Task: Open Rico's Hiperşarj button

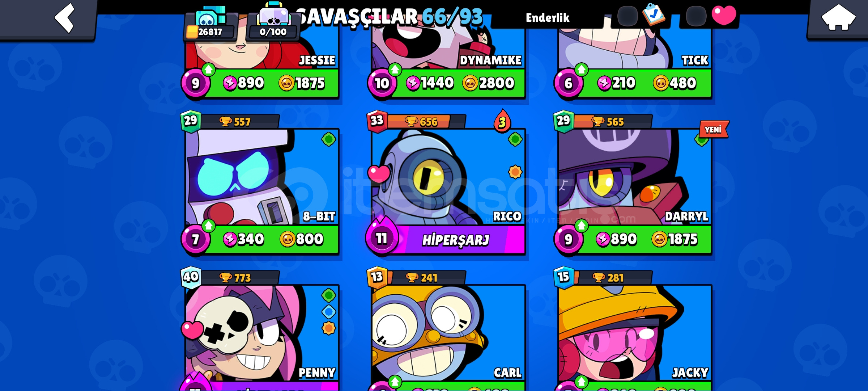Action: point(456,239)
